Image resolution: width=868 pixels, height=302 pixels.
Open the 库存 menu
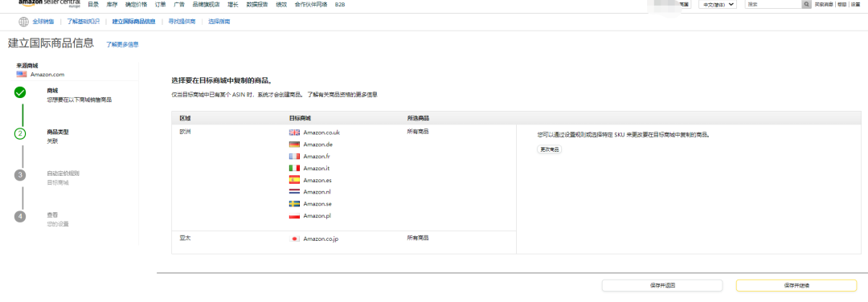coord(112,5)
